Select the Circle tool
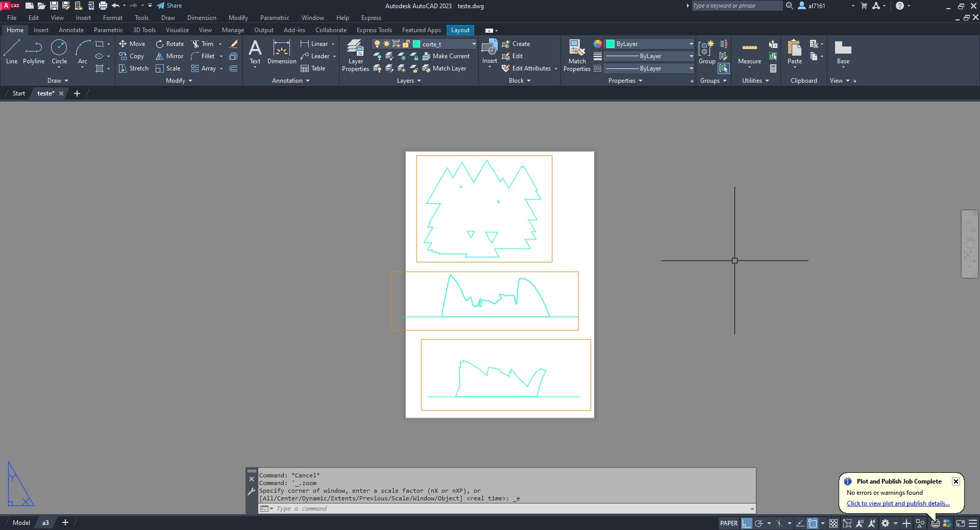This screenshot has height=530, width=980. 59,53
